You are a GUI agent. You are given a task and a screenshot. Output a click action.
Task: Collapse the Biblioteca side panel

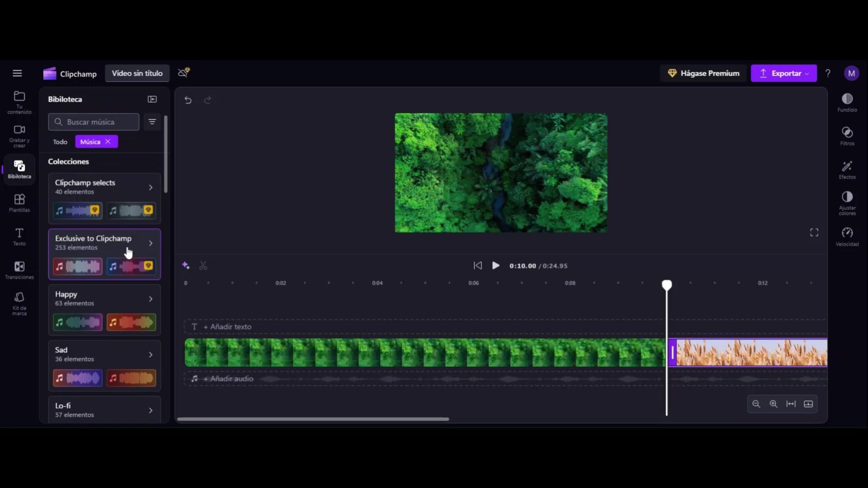click(x=152, y=99)
